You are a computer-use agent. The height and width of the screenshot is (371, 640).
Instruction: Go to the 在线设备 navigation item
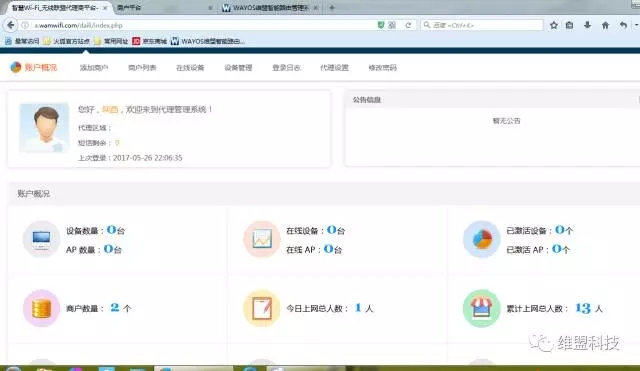point(190,68)
